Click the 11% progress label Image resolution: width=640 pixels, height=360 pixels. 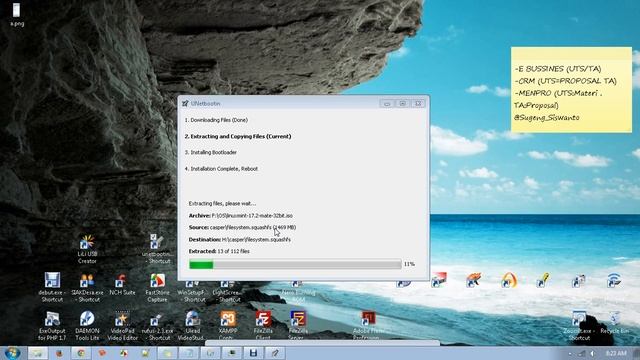coord(409,264)
